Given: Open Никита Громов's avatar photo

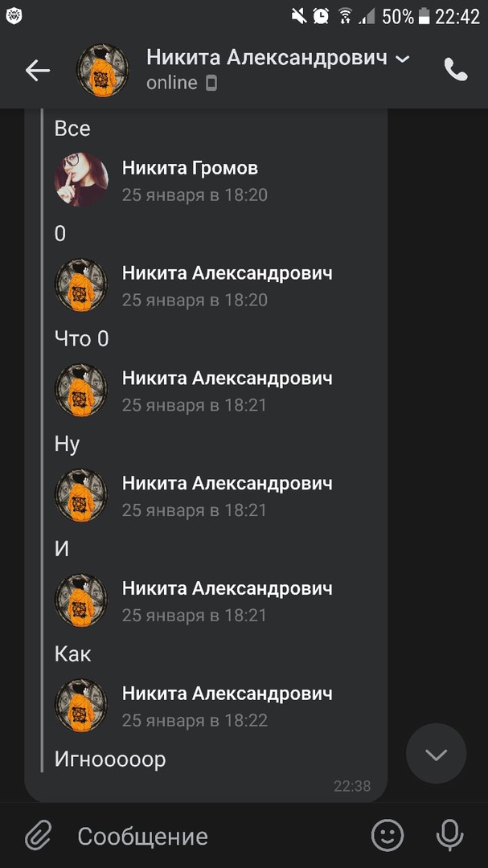Looking at the screenshot, I should point(81,180).
